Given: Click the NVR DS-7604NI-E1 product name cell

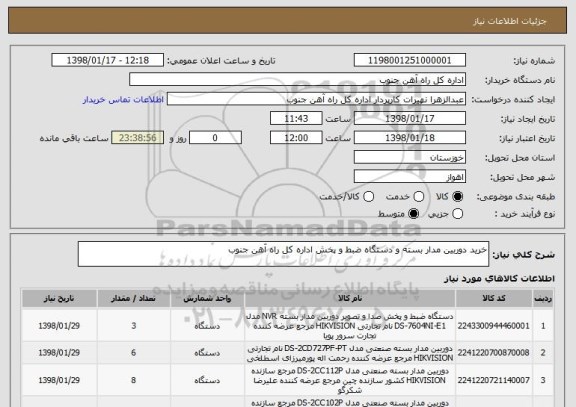Looking at the screenshot, I should click(350, 326).
